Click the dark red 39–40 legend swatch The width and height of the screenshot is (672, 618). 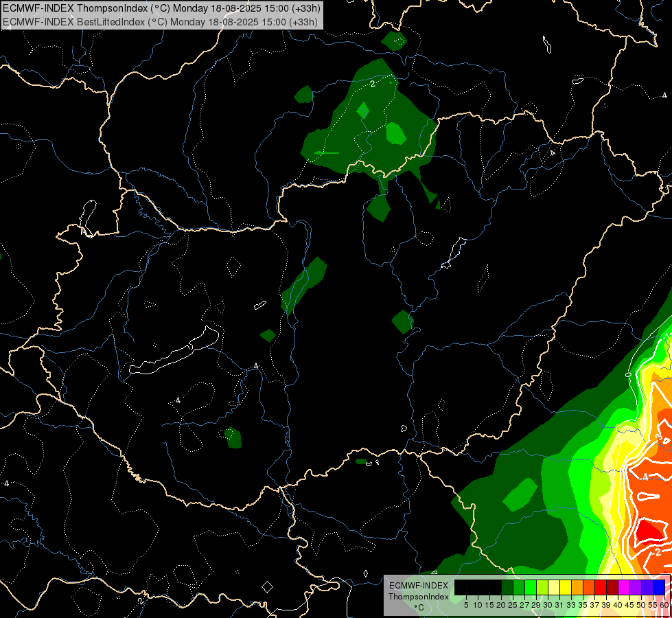[612, 587]
